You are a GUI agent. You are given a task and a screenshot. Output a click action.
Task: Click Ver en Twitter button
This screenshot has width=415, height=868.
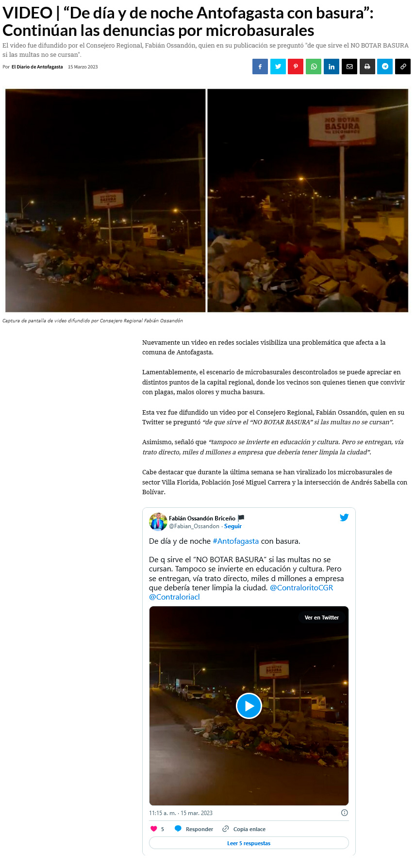click(322, 618)
